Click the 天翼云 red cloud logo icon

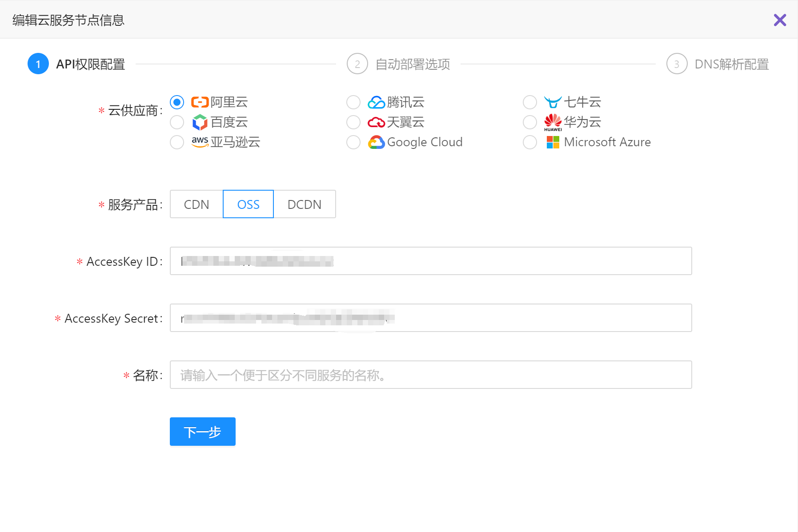click(376, 122)
